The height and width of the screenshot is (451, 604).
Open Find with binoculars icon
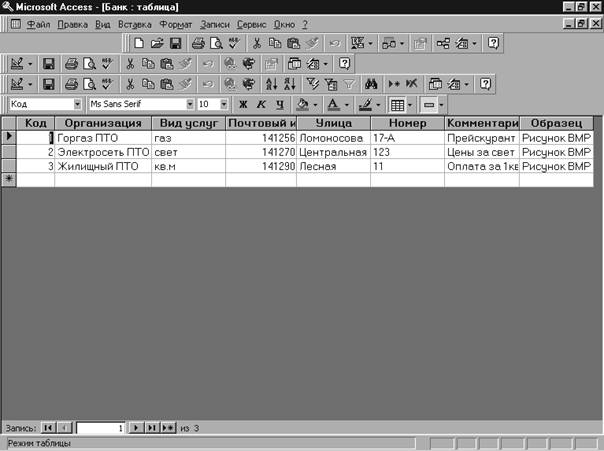coord(371,84)
